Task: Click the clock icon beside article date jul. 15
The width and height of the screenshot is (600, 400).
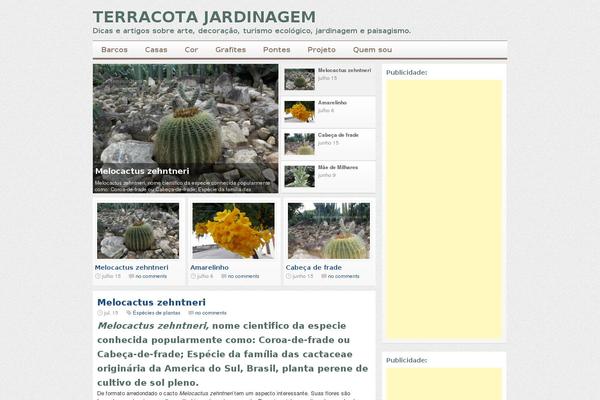Action: point(100,313)
